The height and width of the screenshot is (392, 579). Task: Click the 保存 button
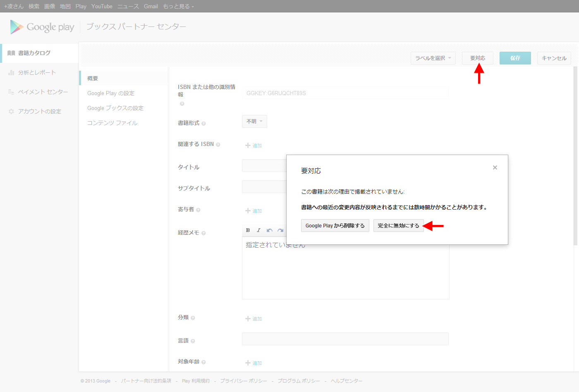click(515, 58)
